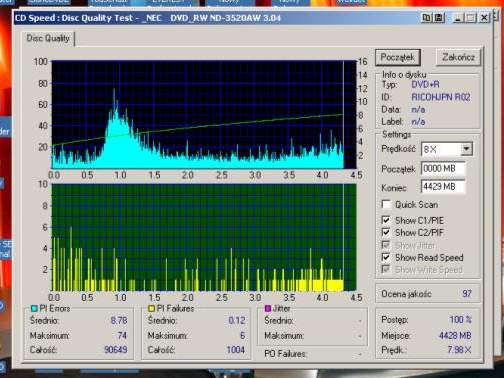Toggle the Show Read Speed checkbox
The height and width of the screenshot is (378, 504).
click(386, 257)
